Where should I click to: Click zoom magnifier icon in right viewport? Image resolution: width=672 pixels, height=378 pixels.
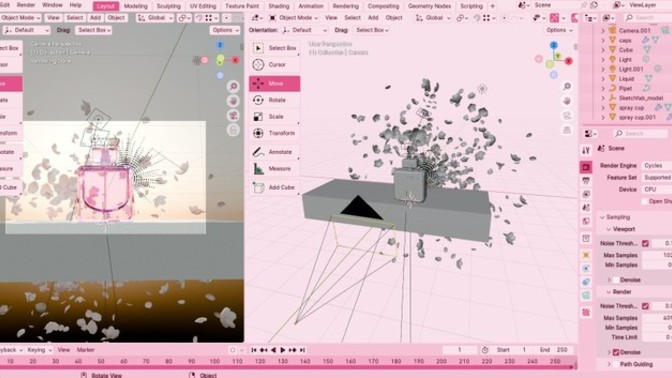pyautogui.click(x=567, y=87)
